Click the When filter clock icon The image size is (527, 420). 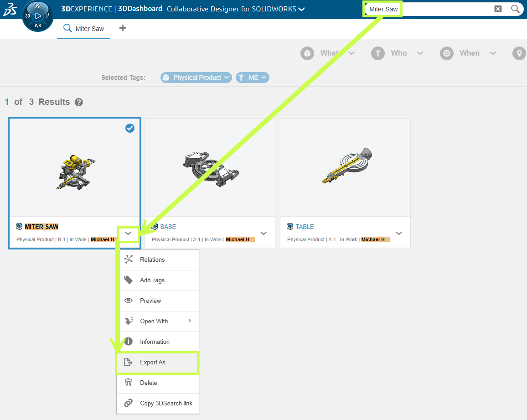[x=447, y=53]
